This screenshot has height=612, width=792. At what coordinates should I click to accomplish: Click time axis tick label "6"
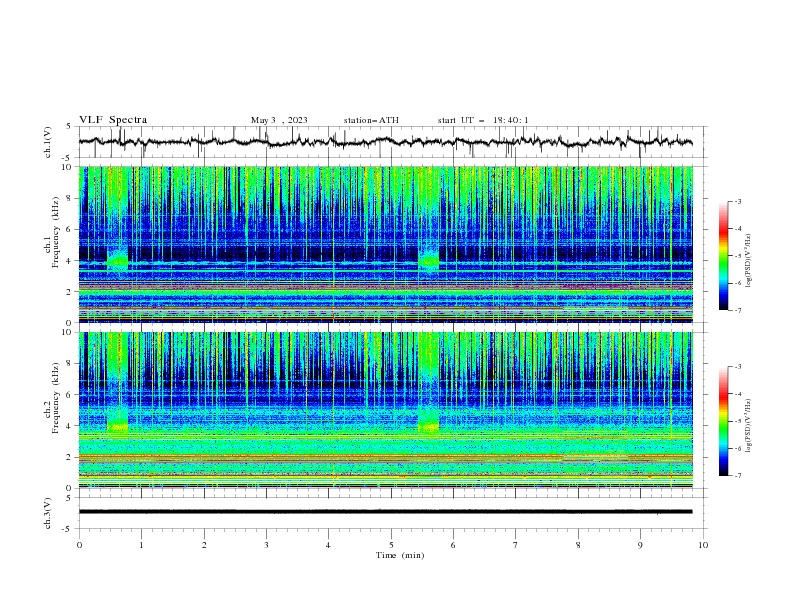pos(454,545)
